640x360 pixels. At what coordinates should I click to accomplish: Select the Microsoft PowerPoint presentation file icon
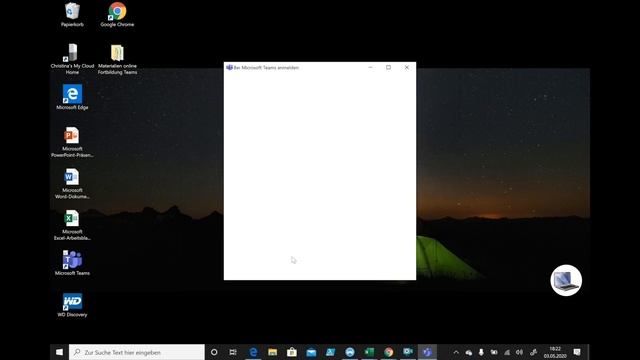coord(72,142)
